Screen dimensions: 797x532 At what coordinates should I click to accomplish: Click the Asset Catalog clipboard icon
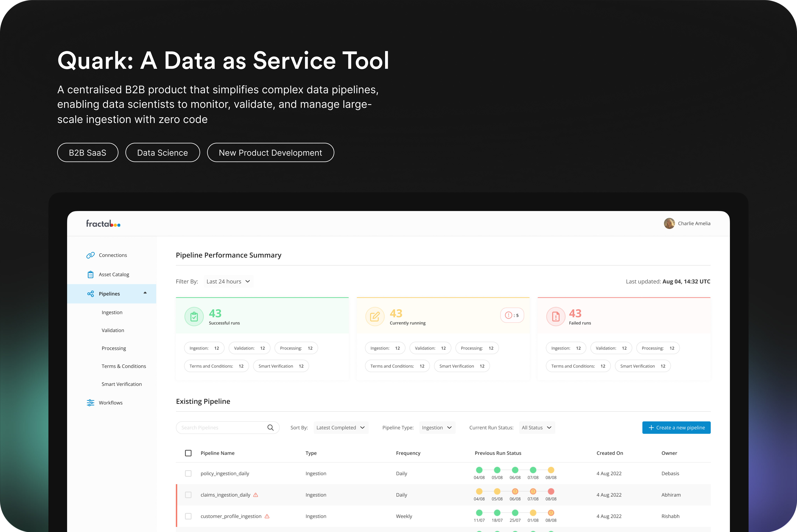point(90,275)
